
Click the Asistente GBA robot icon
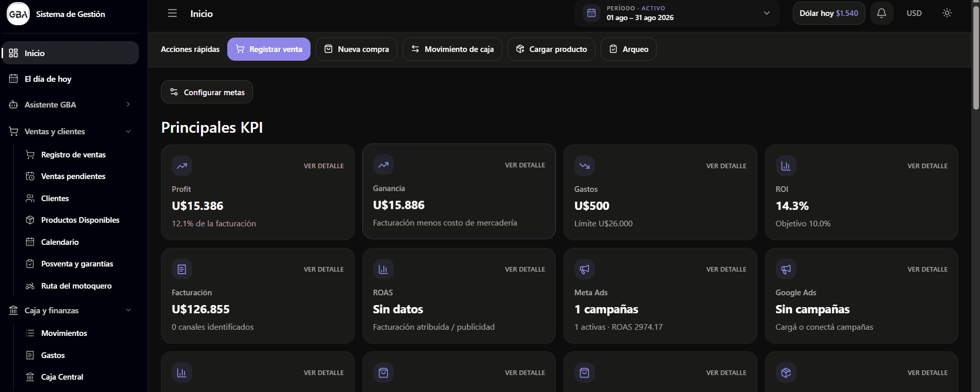[x=13, y=104]
